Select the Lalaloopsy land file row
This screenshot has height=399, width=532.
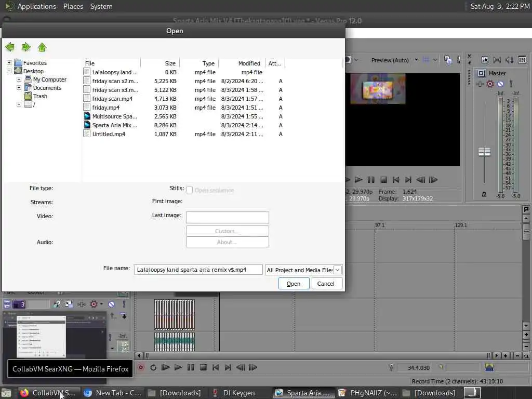point(183,72)
